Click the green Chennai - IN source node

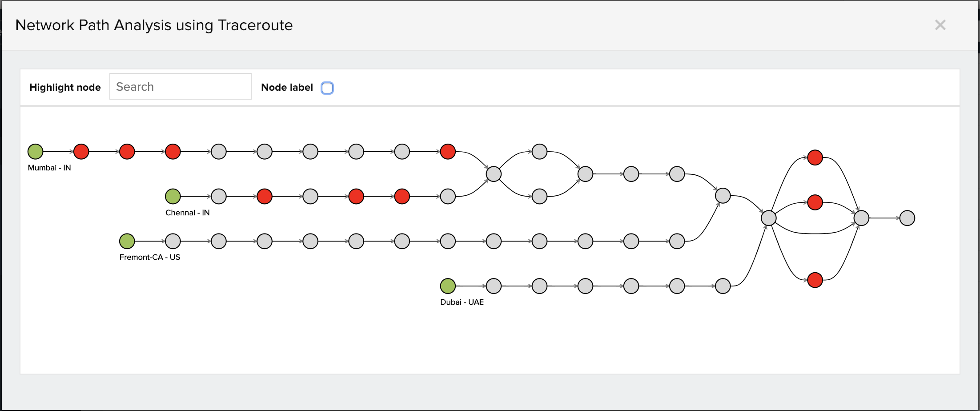(173, 196)
